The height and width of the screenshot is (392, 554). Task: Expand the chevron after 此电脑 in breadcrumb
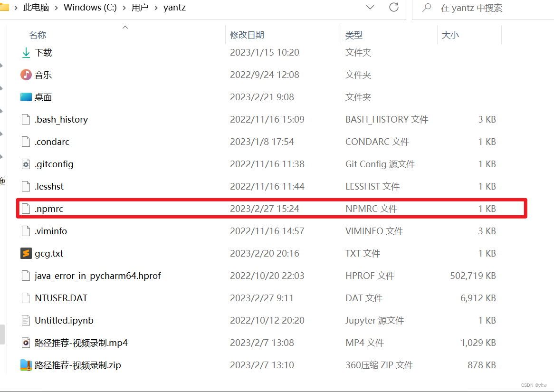56,8
